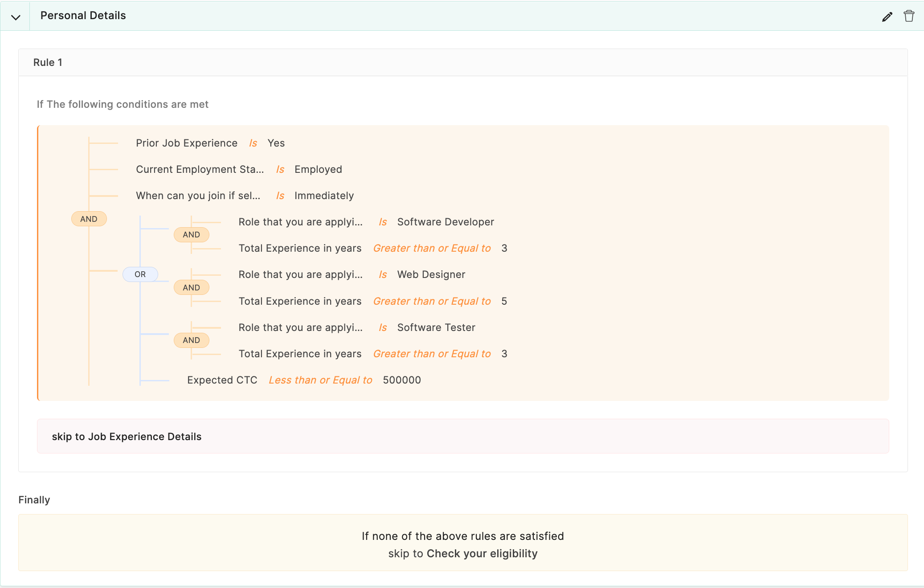This screenshot has width=924, height=588.
Task: Collapse the Personal Details section chevron
Action: 16,17
